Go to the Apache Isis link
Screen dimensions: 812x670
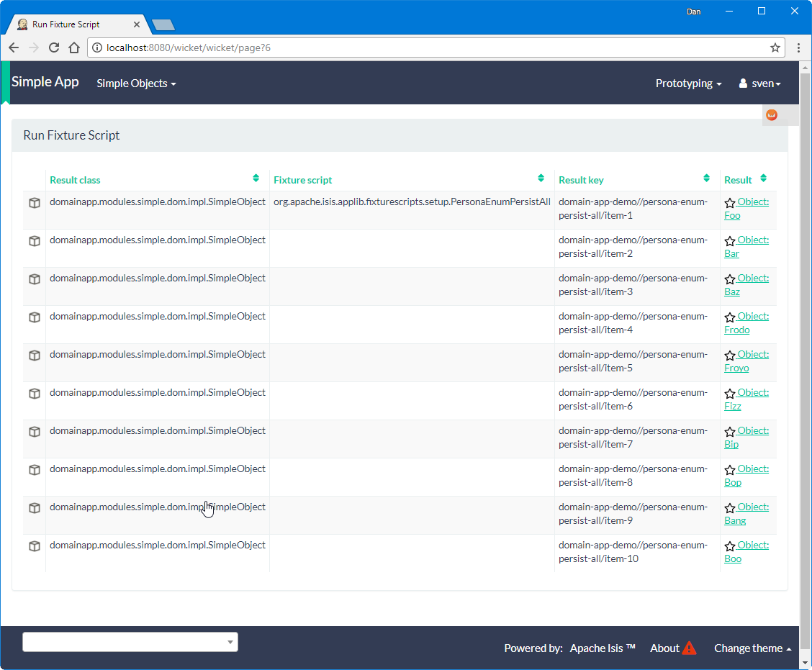pos(603,648)
